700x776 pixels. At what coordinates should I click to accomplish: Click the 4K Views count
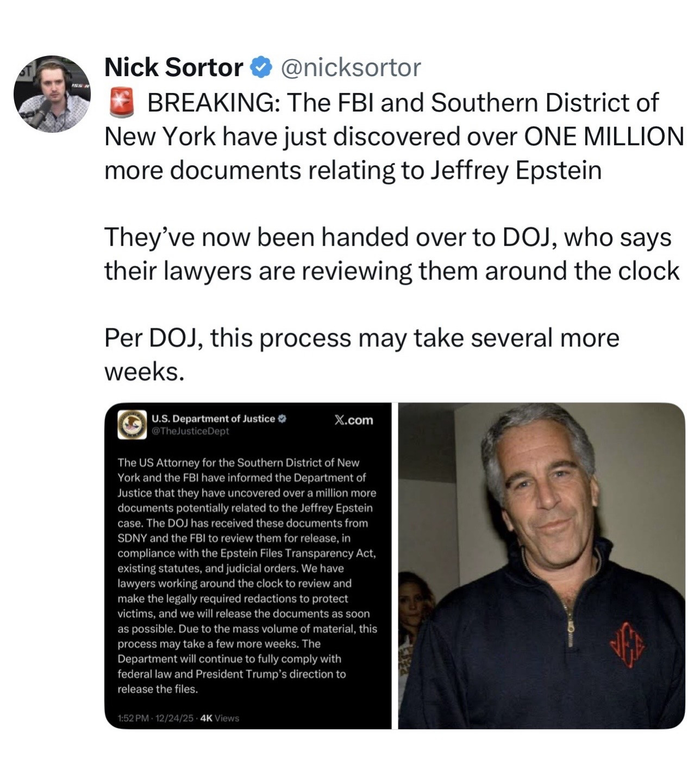220,718
